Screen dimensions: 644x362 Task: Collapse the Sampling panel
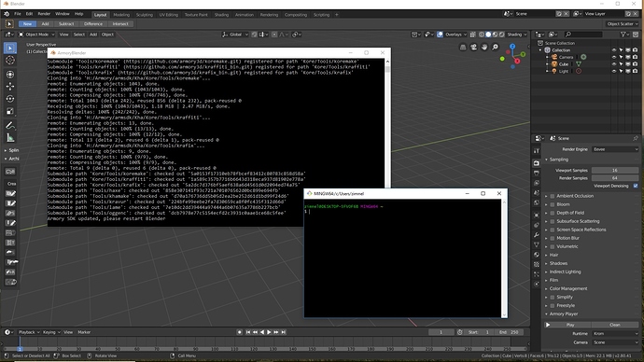coord(558,160)
